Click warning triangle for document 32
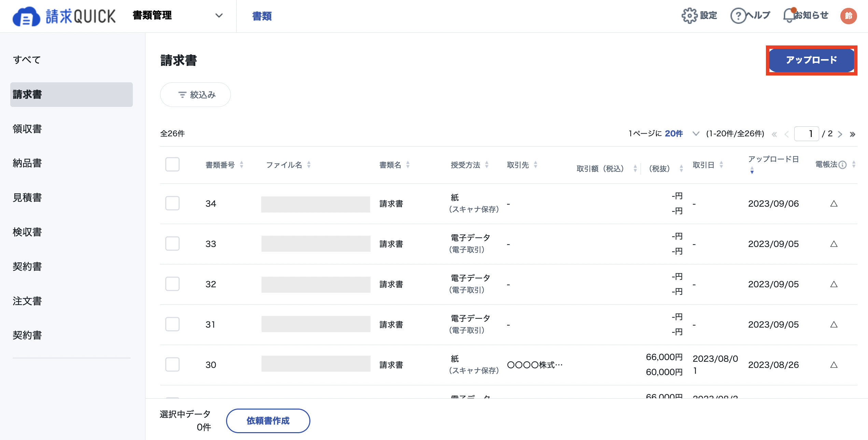868x440 pixels. pyautogui.click(x=834, y=284)
